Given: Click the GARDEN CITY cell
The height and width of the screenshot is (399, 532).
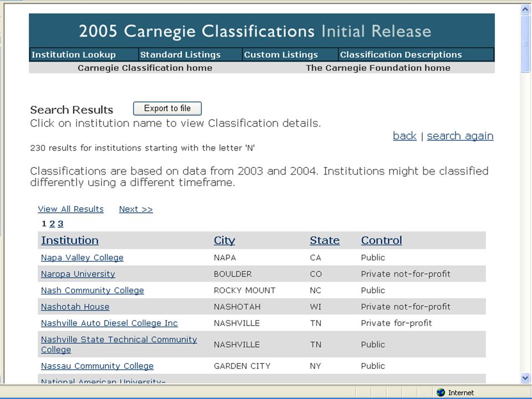Looking at the screenshot, I should coord(242,366).
